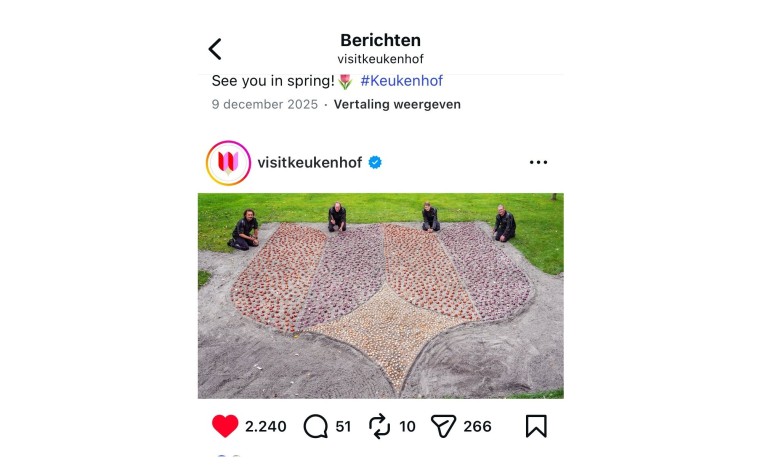
Task: Unlike the post with the red heart
Action: (x=225, y=426)
